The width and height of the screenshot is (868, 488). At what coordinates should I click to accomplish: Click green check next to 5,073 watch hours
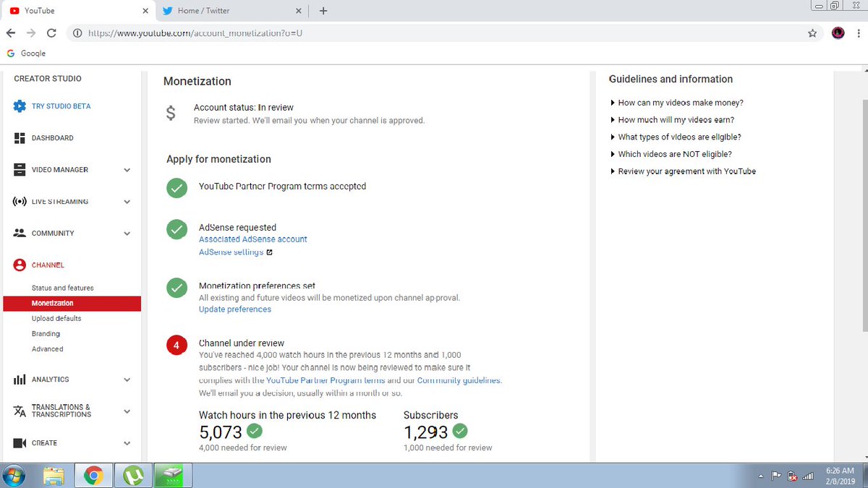pyautogui.click(x=254, y=432)
